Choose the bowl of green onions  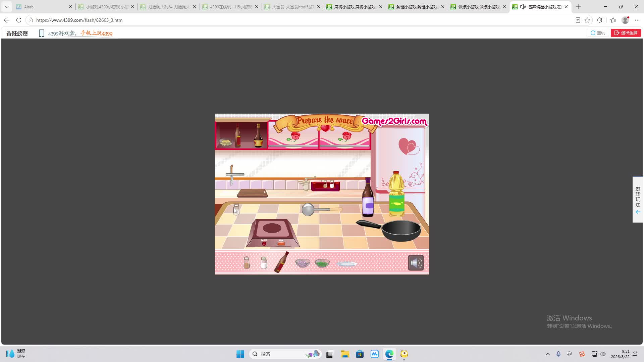click(322, 263)
